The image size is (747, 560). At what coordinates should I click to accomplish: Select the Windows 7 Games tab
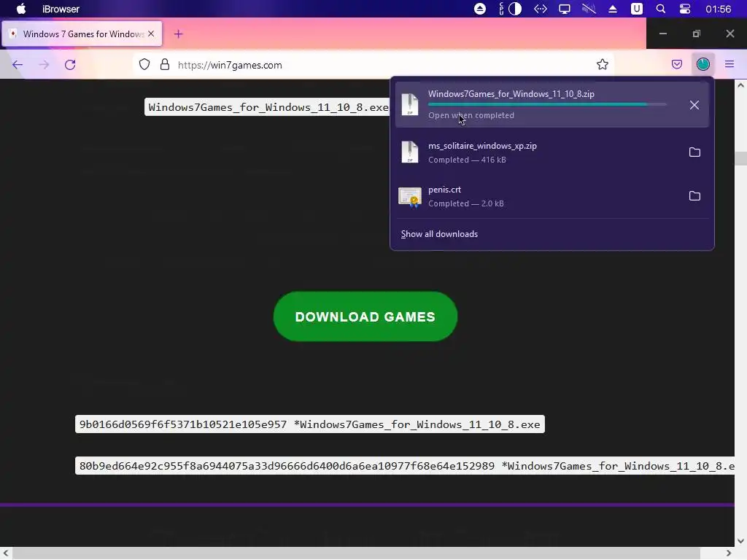82,34
